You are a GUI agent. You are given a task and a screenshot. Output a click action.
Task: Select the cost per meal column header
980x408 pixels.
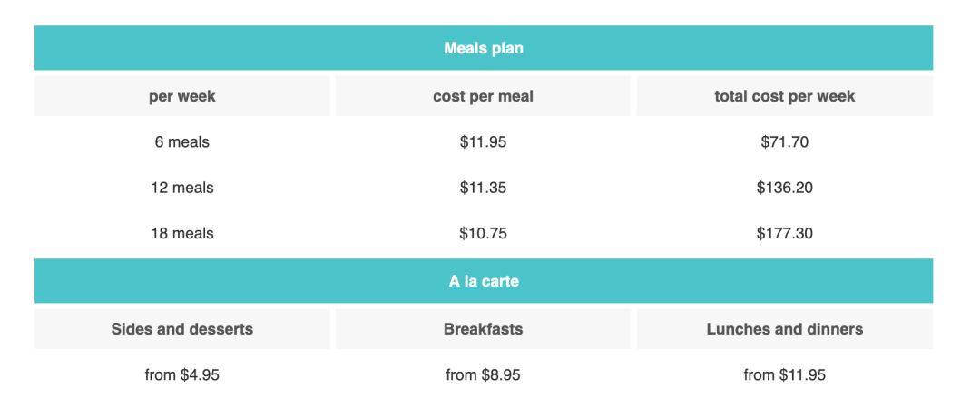483,96
